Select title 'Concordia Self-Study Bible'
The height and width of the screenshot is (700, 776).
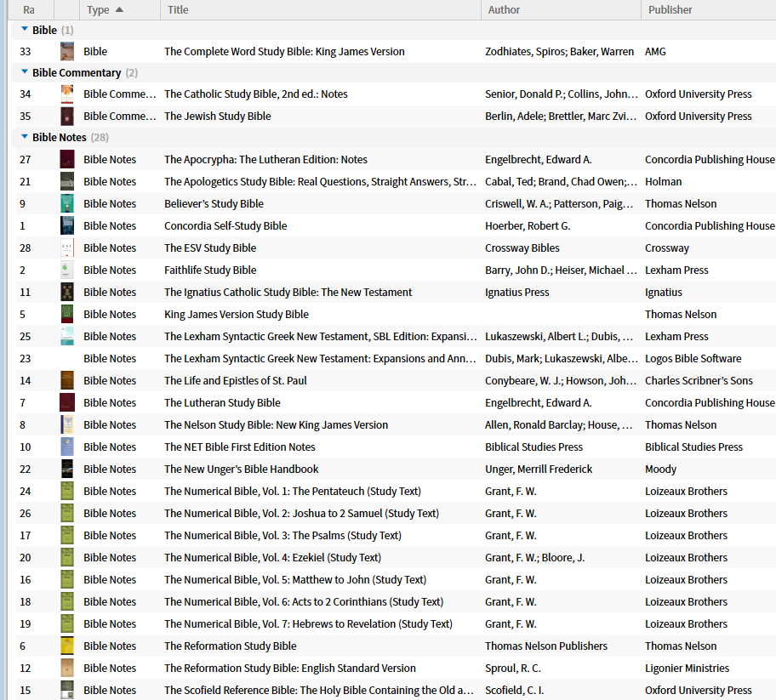[x=225, y=226]
